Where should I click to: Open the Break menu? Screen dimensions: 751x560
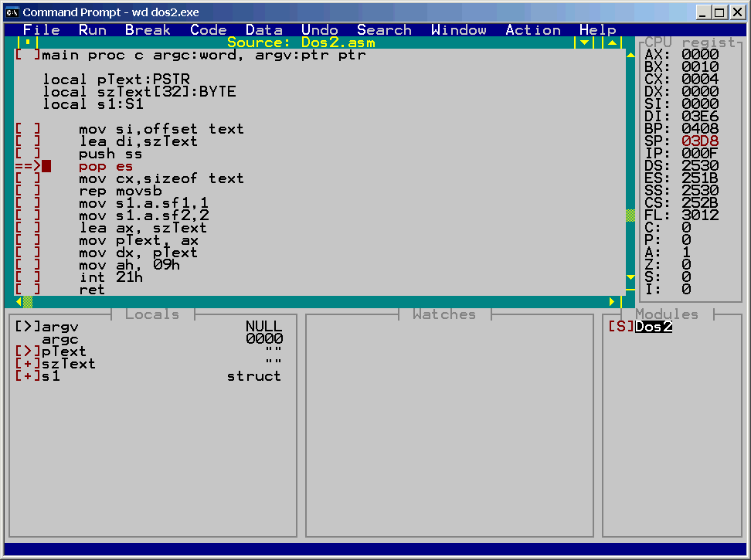[x=148, y=30]
